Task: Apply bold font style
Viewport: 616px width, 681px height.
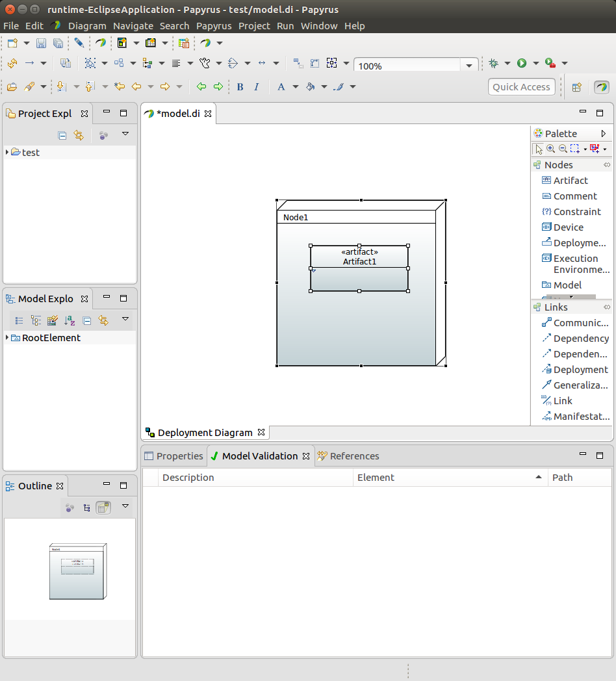Action: (240, 87)
